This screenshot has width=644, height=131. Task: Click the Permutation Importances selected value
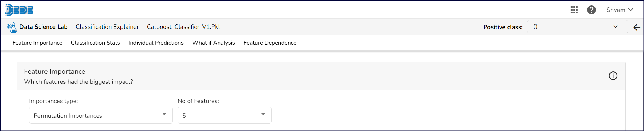point(68,116)
